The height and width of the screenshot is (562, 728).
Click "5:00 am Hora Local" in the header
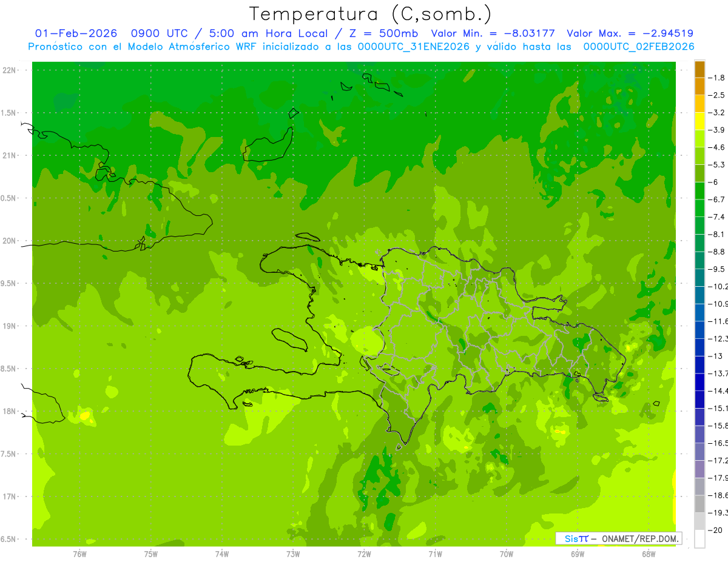[x=269, y=33]
